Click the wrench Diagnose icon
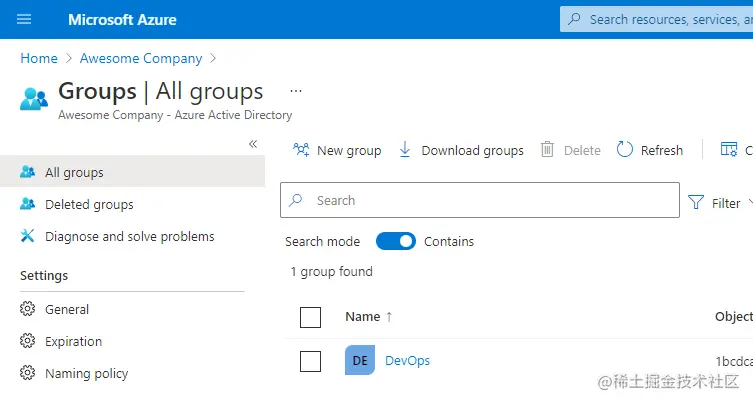Screen dimensions: 753x404 pos(27,235)
